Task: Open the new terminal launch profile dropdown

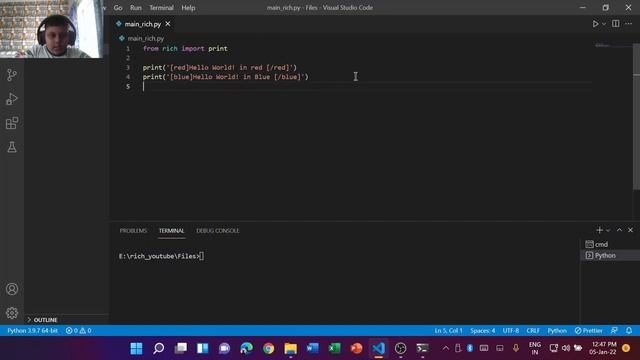Action: coord(608,231)
